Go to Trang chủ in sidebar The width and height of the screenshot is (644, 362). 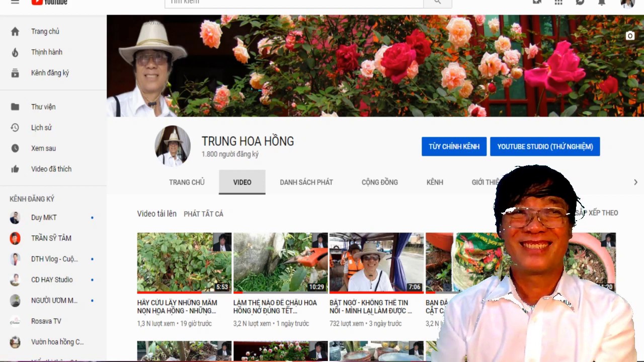(x=53, y=31)
